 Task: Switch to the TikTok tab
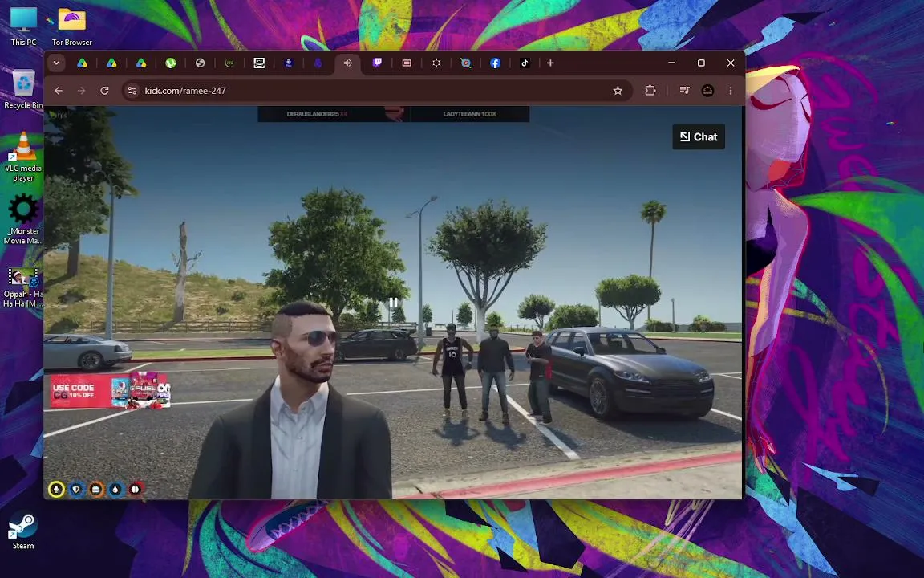[x=525, y=63]
